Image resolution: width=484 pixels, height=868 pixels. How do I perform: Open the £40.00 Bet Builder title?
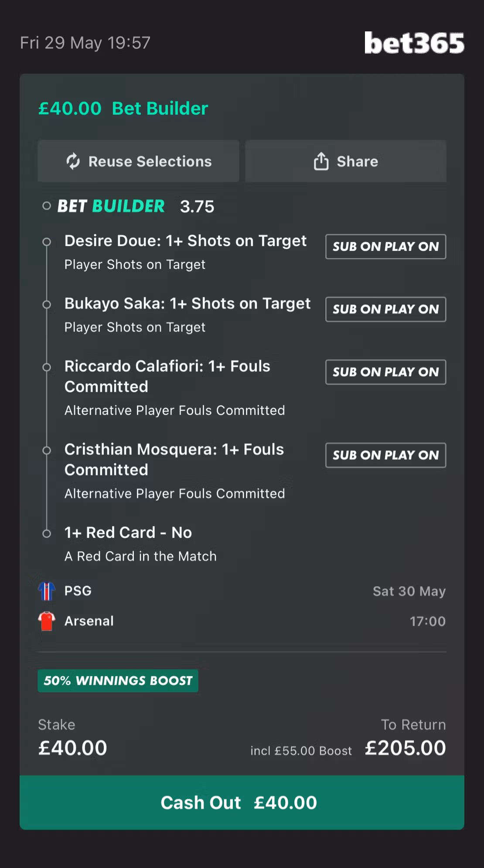(123, 109)
